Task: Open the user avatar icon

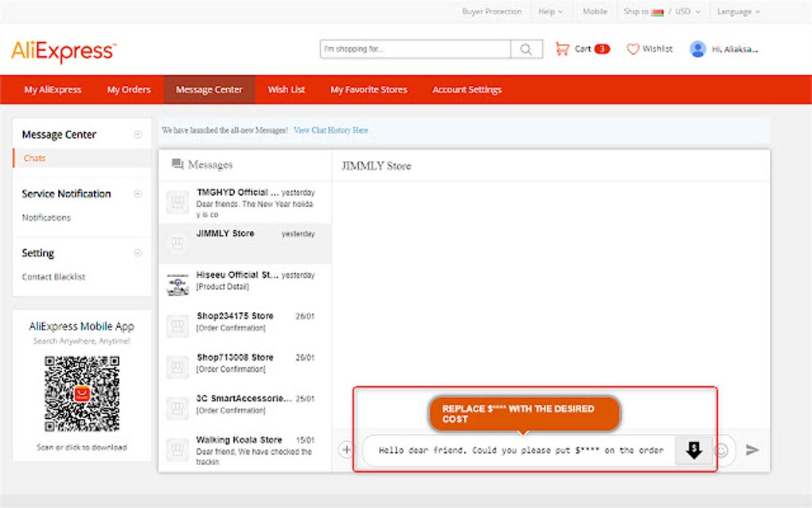Action: click(697, 49)
